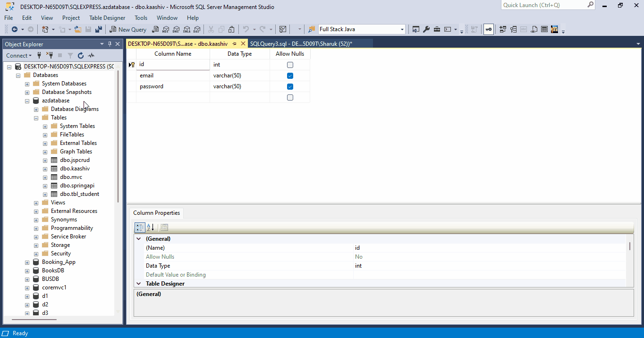Toggle Allow Nulls for the email column
644x338 pixels.
[x=290, y=76]
